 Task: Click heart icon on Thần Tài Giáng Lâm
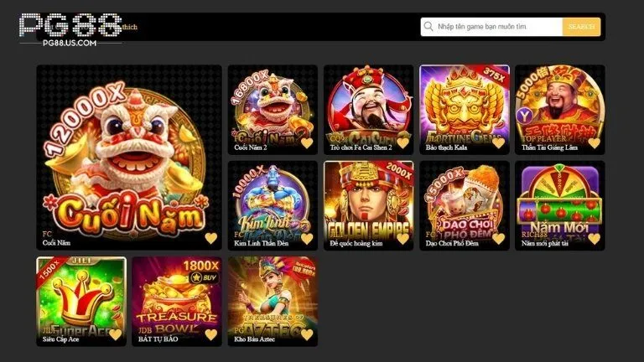point(594,142)
